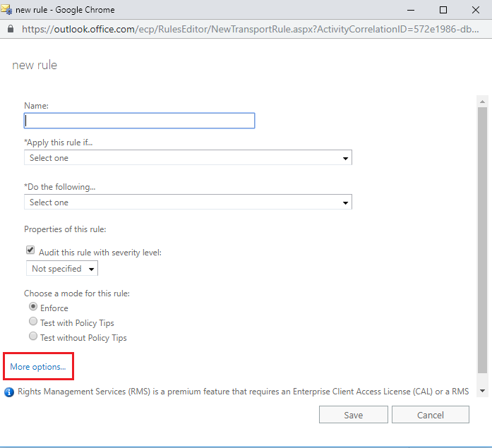
Task: Click the blue RMS information icon
Action: pyautogui.click(x=9, y=392)
